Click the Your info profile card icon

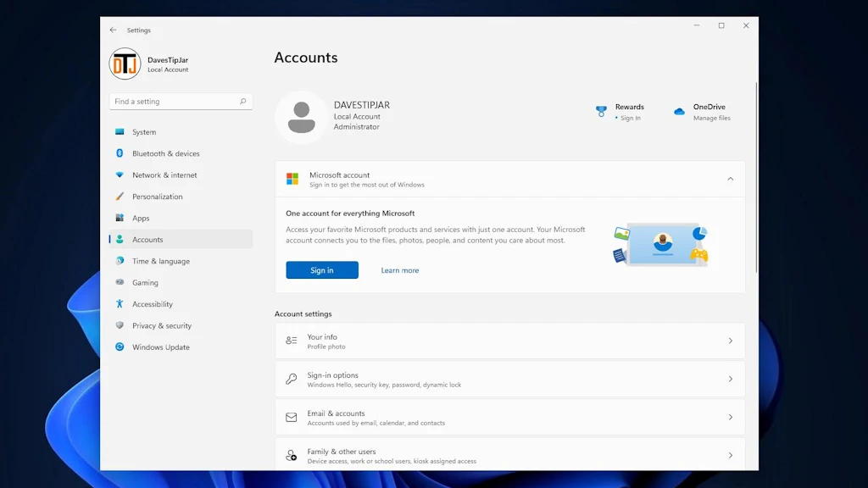[x=292, y=341]
